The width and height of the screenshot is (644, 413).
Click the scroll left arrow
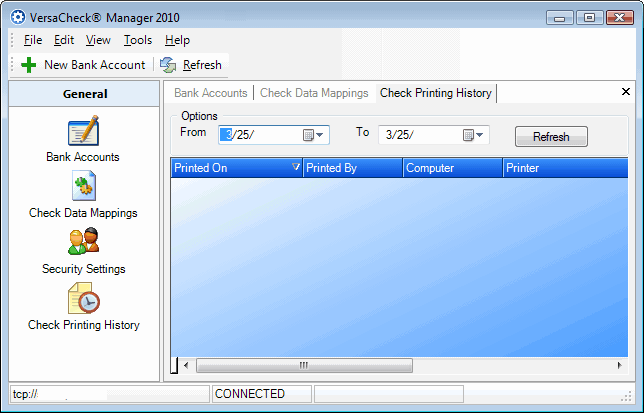tap(186, 365)
